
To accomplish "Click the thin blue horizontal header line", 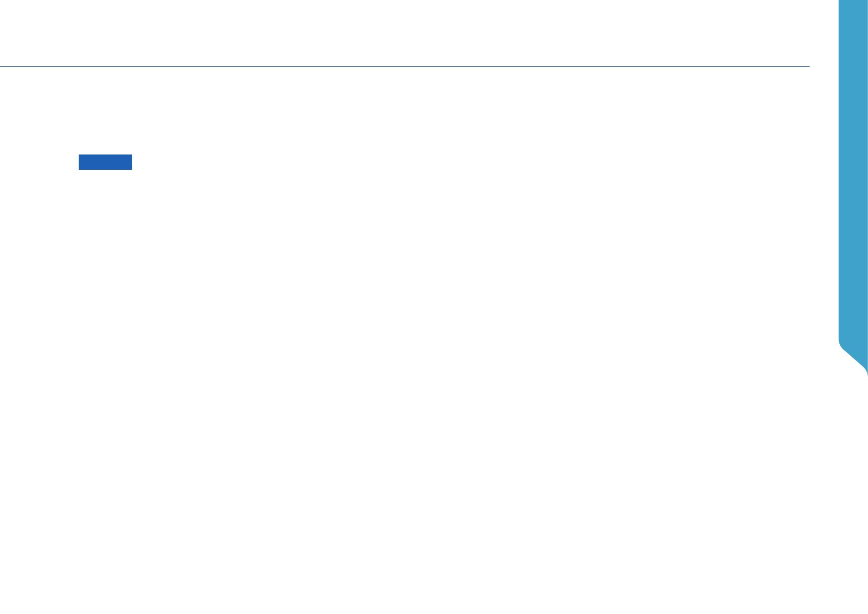I will (404, 66).
